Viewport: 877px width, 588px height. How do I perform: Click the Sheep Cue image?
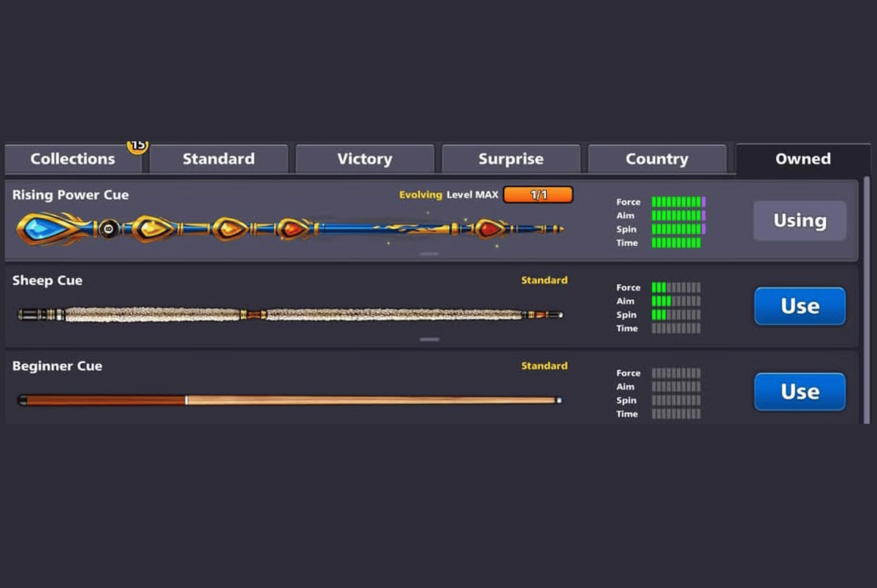290,315
